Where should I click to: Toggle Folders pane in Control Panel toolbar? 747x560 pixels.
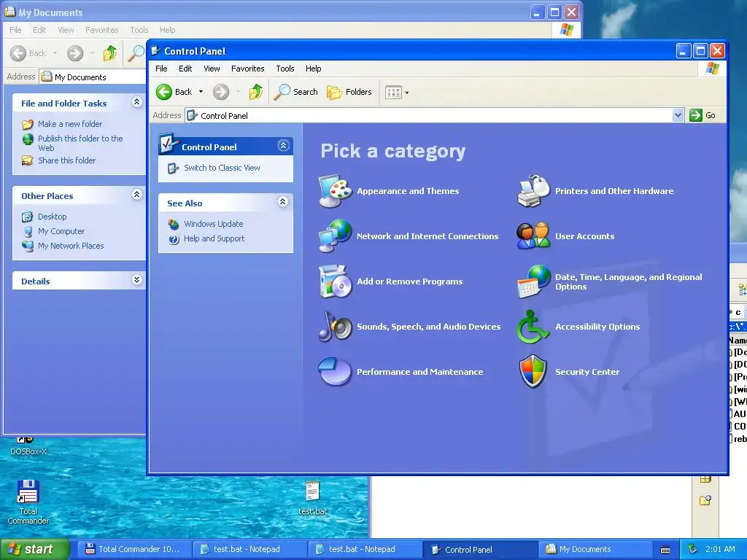click(x=349, y=92)
